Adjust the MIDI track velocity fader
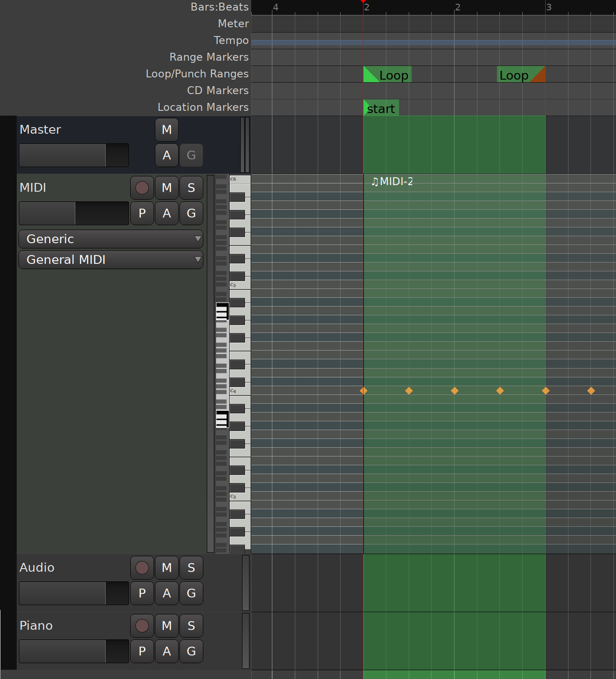 [74, 213]
